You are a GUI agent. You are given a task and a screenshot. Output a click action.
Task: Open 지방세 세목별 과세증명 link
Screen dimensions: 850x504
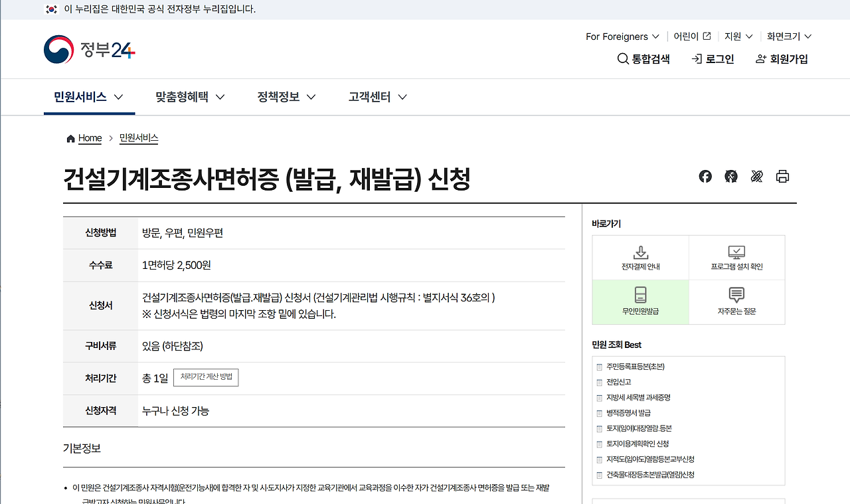point(638,398)
